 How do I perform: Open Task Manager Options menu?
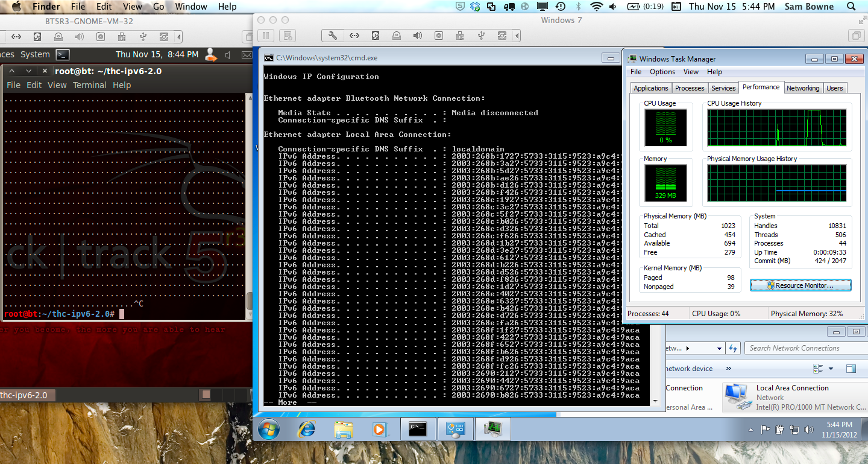tap(662, 72)
